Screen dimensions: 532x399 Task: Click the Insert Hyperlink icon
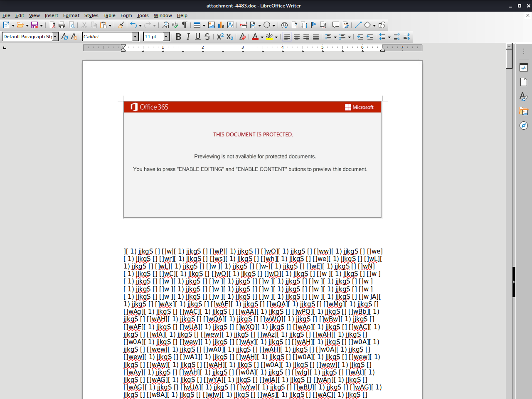pyautogui.click(x=284, y=25)
